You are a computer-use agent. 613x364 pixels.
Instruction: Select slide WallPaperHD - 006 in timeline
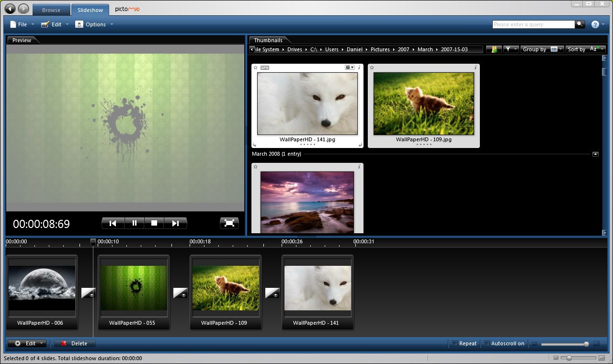pyautogui.click(x=41, y=292)
